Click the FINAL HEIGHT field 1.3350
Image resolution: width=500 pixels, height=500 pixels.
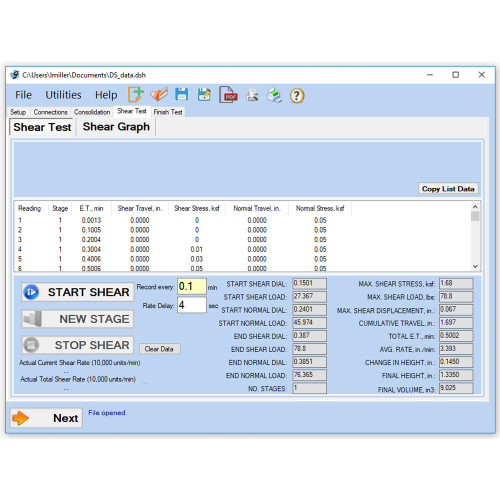(456, 375)
